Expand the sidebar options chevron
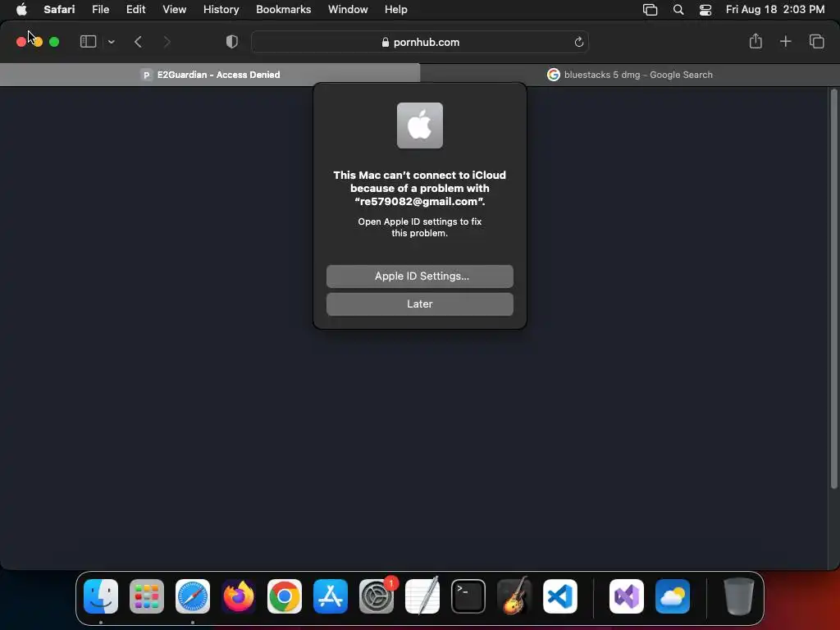The height and width of the screenshot is (630, 840). point(111,42)
